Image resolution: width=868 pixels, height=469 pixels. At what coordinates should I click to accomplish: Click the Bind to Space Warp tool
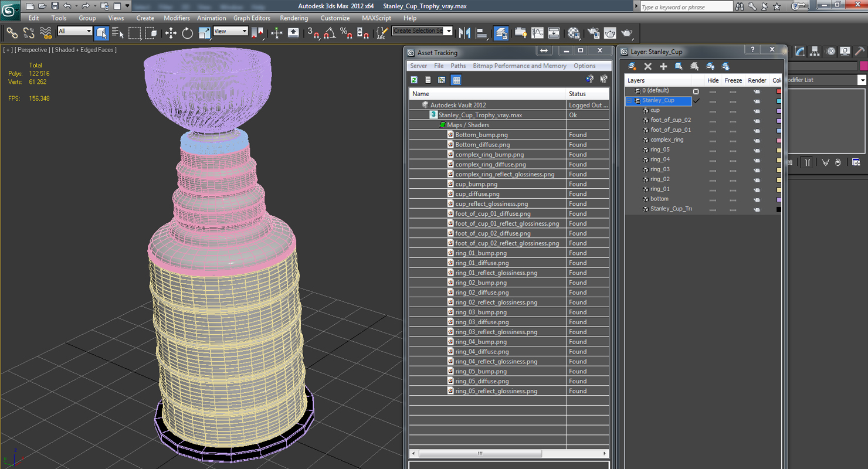pos(45,33)
